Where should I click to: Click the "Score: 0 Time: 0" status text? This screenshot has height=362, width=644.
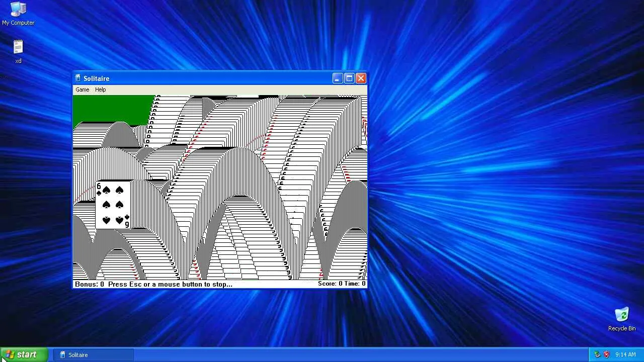(x=342, y=284)
